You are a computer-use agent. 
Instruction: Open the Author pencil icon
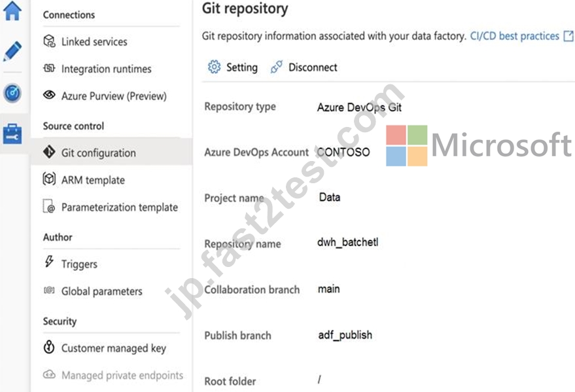click(x=12, y=51)
